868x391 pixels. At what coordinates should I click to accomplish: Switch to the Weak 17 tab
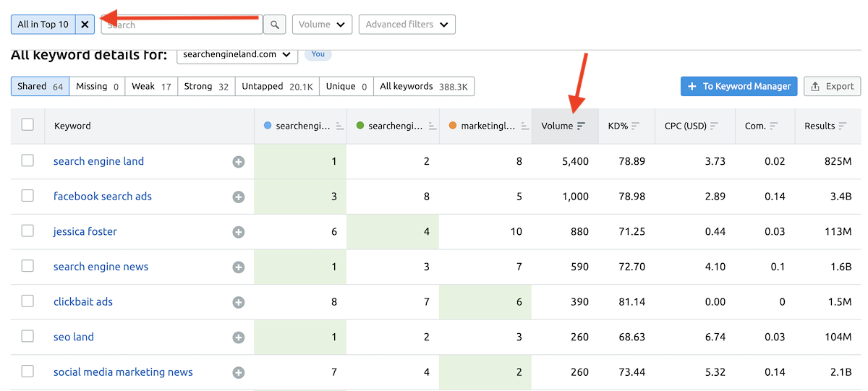pyautogui.click(x=151, y=87)
